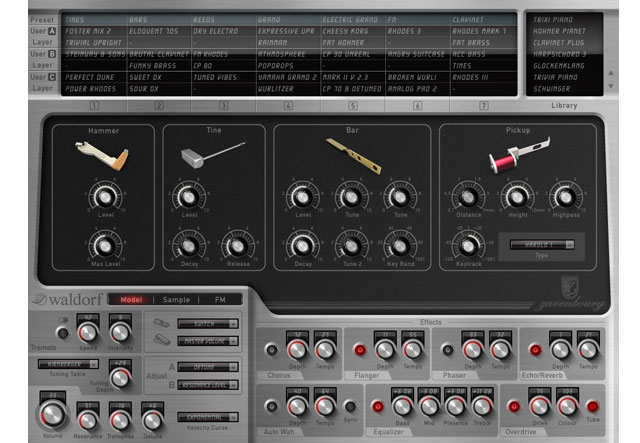
Task: Click the Tine Release knob
Action: pos(238,246)
